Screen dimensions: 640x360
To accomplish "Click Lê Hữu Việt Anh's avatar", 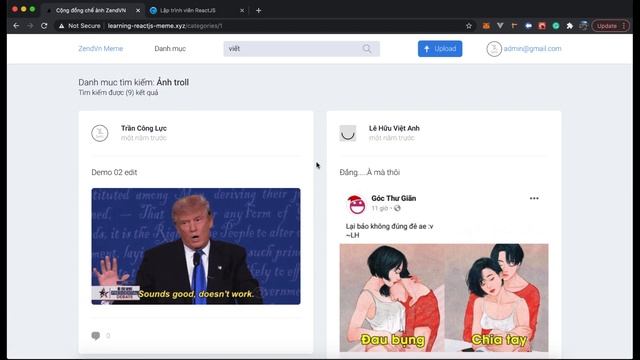I will coord(348,133).
